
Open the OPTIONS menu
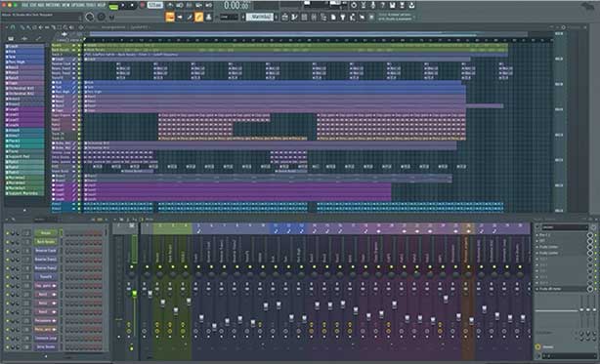point(77,5)
